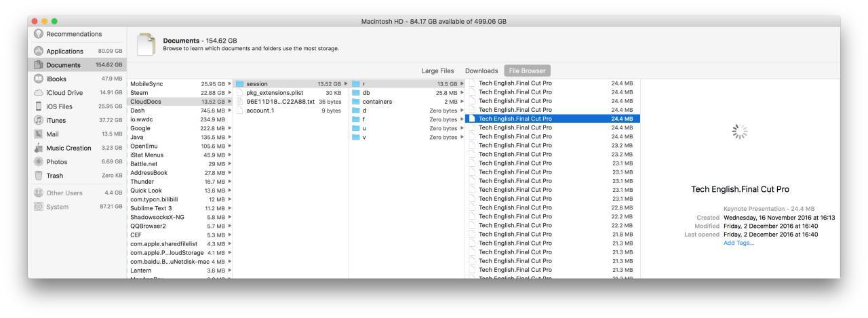Open the containers folder
Viewport: 868px width, 318px height.
click(377, 102)
